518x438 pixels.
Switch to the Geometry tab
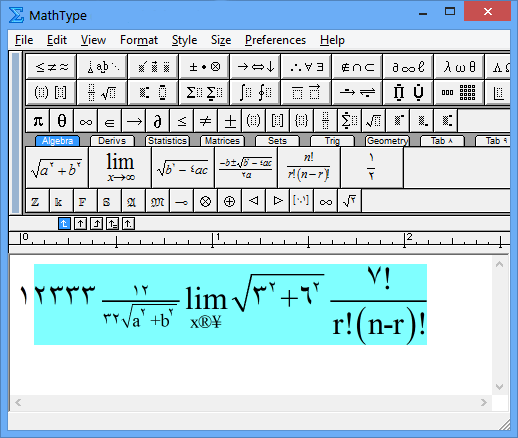tap(387, 141)
